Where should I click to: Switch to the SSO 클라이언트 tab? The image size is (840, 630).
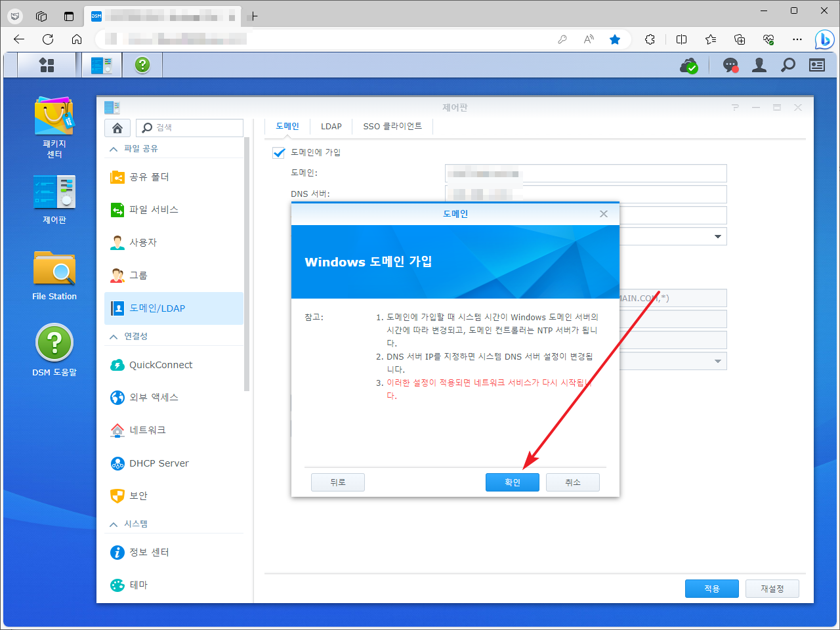click(x=392, y=127)
